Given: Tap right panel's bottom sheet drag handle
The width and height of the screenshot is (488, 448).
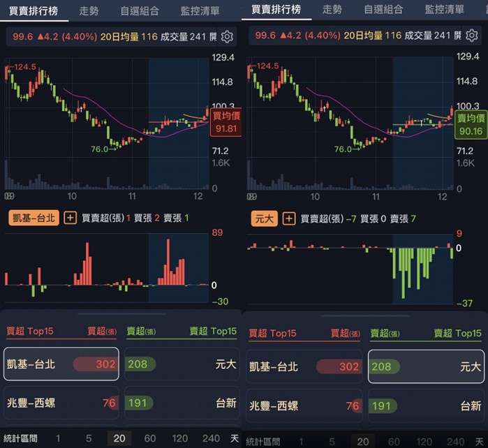Looking at the screenshot, I should click(365, 316).
